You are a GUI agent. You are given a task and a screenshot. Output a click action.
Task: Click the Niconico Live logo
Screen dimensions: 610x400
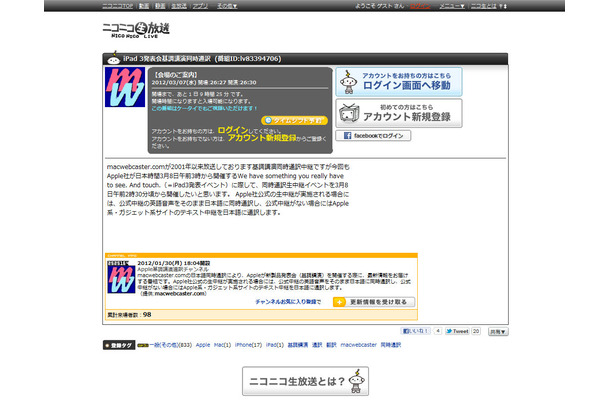point(136,30)
